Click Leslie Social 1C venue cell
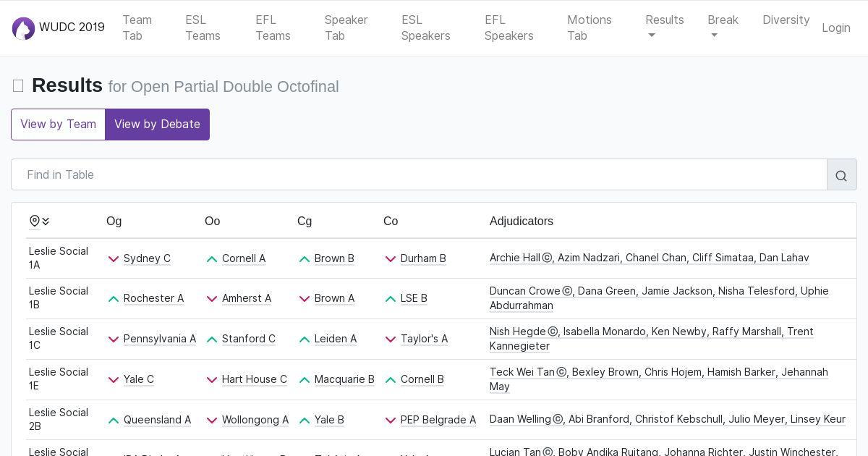The width and height of the screenshot is (868, 456). (x=59, y=339)
